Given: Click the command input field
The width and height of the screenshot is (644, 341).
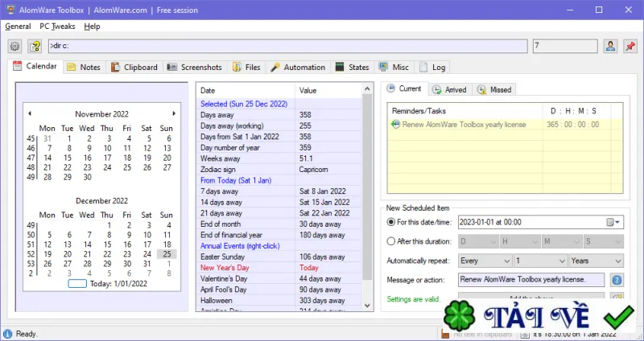Looking at the screenshot, I should (288, 46).
